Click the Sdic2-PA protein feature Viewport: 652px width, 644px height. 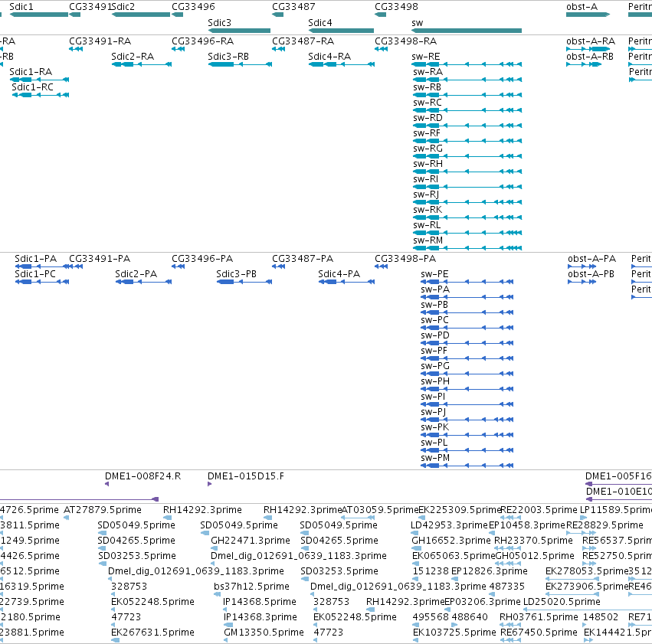coord(143,282)
